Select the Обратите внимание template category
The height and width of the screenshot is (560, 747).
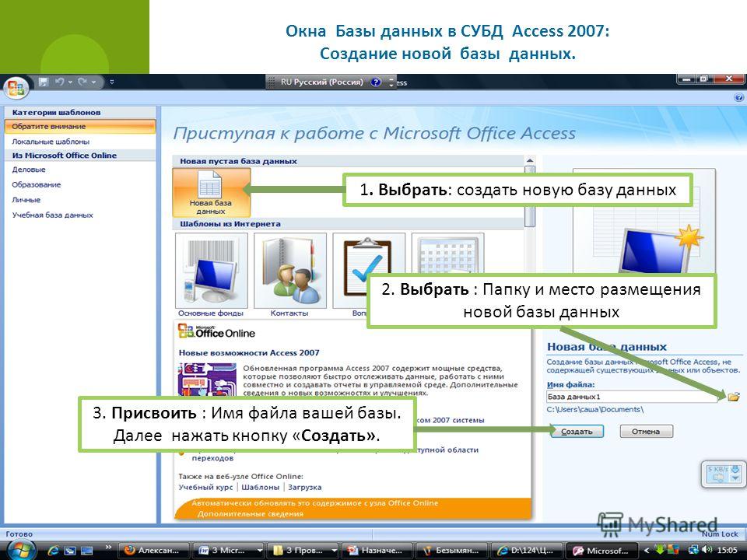click(80, 127)
